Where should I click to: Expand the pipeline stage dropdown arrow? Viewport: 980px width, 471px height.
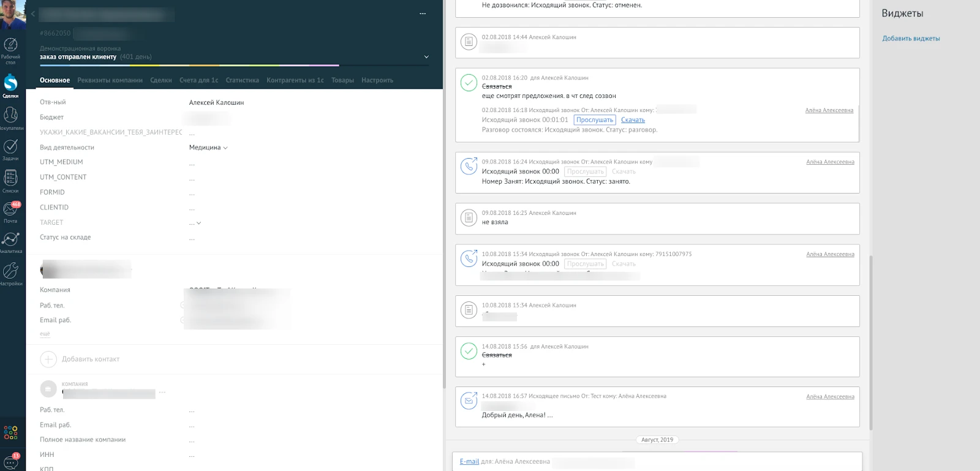pyautogui.click(x=426, y=57)
